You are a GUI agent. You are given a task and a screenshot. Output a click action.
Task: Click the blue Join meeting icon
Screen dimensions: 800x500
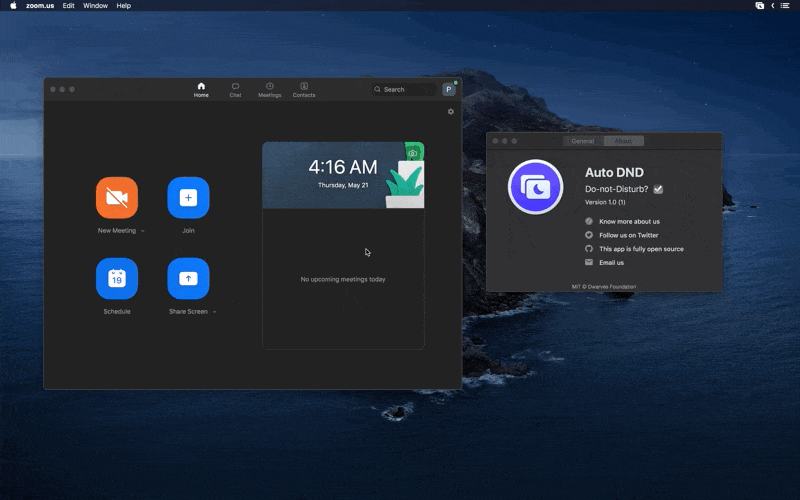point(188,198)
